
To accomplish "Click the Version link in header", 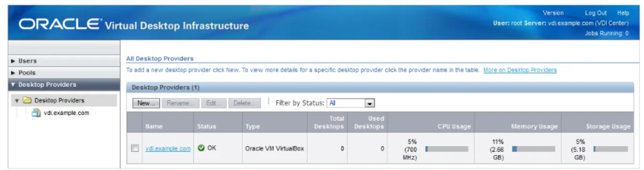I will [x=553, y=13].
